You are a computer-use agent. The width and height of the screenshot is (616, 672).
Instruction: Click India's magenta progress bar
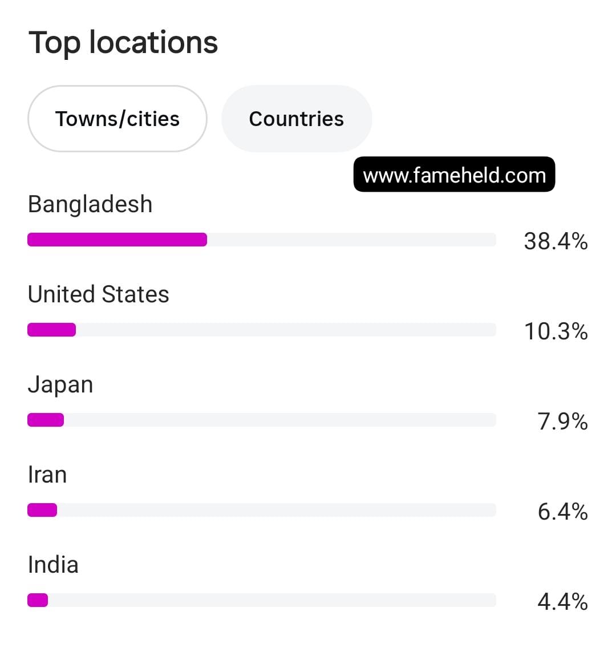click(38, 600)
